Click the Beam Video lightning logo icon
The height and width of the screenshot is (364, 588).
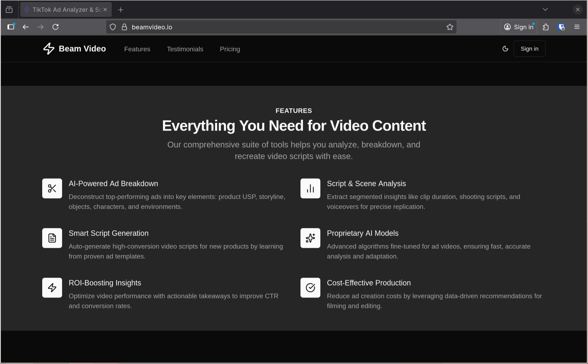pos(49,49)
